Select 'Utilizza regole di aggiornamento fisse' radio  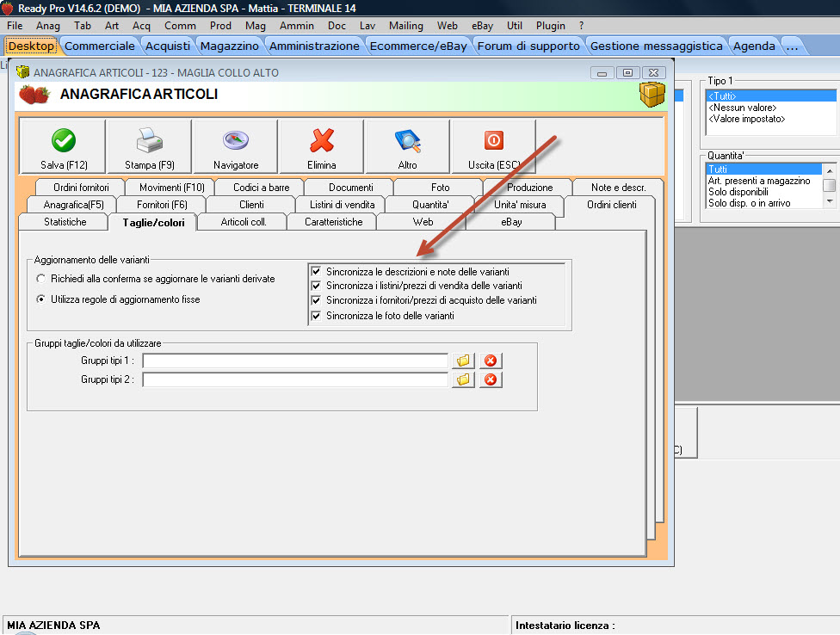[40, 299]
